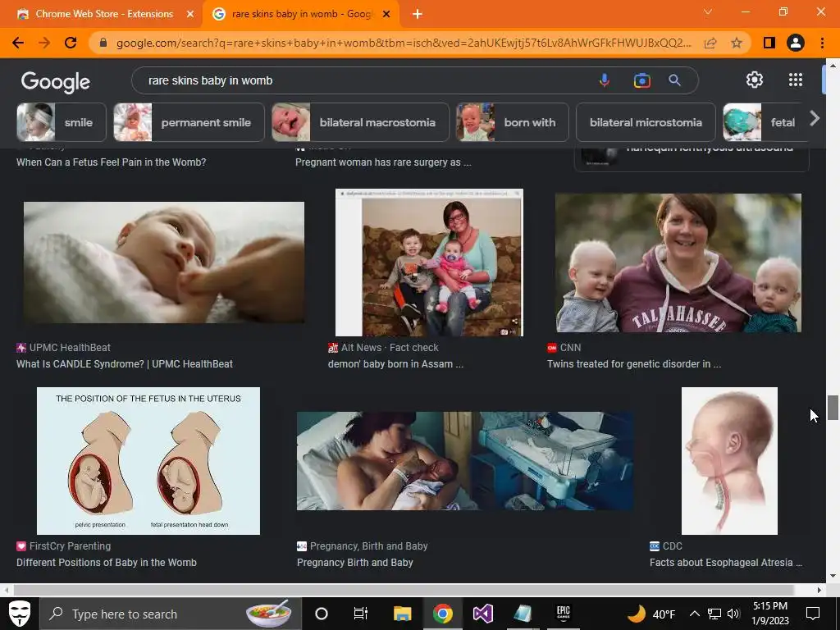The image size is (840, 630).
Task: Select the rare skins baby in womb tab
Action: point(302,14)
